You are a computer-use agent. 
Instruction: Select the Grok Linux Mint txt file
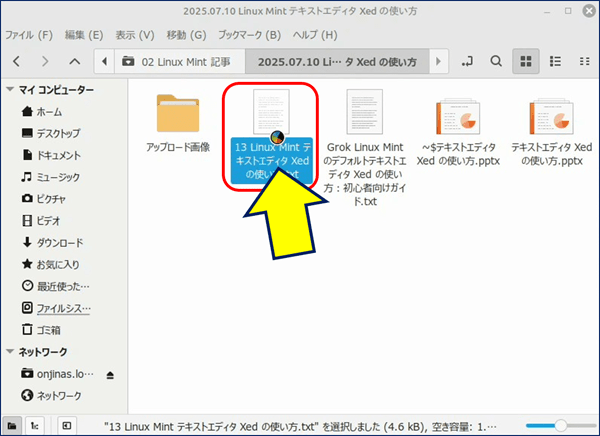(x=365, y=147)
